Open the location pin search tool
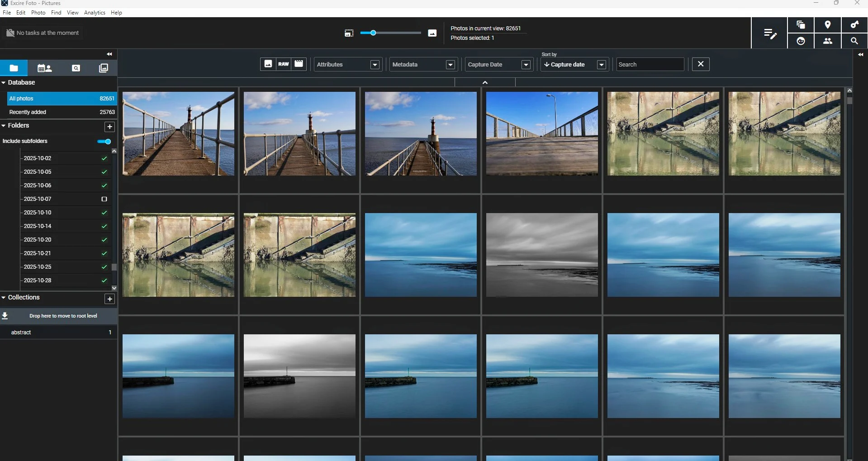The width and height of the screenshot is (868, 461). (x=827, y=25)
